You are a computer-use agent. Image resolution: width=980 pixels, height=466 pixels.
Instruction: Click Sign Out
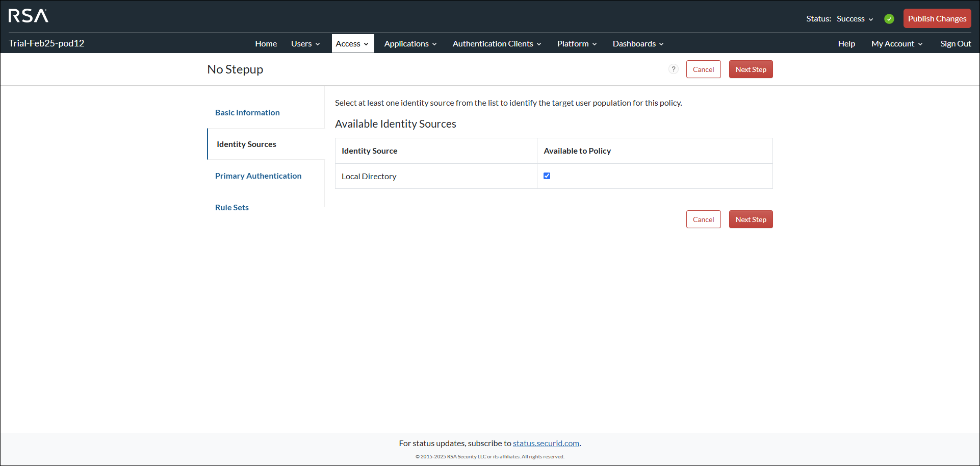[x=956, y=43]
